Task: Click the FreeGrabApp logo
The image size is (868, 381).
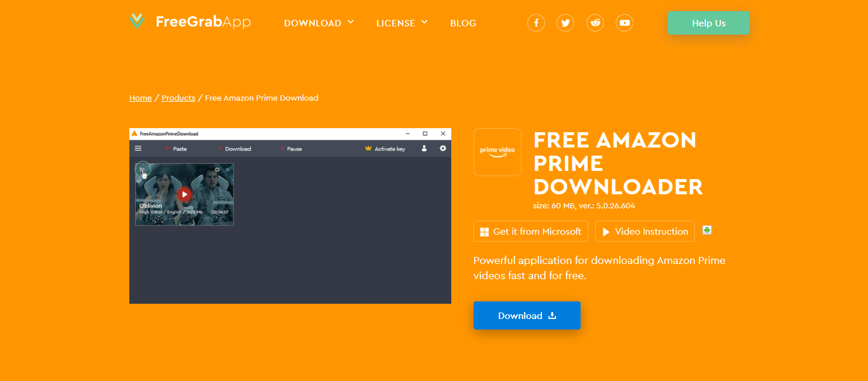Action: pos(190,22)
